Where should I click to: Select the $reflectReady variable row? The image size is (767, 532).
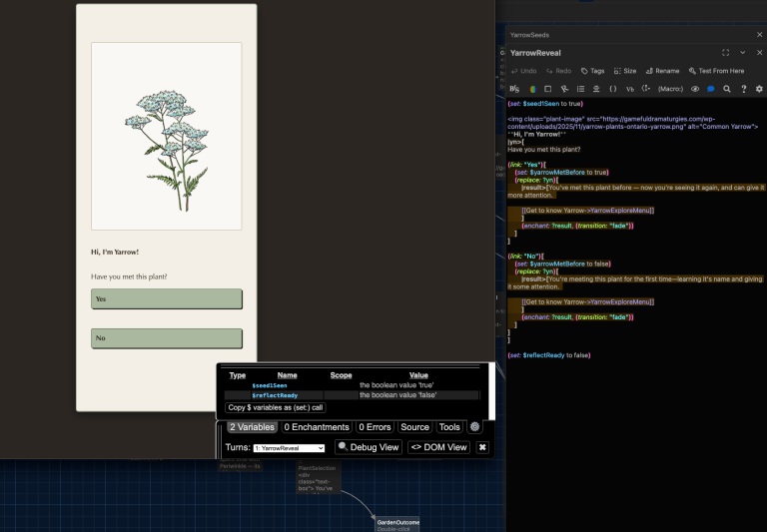352,395
